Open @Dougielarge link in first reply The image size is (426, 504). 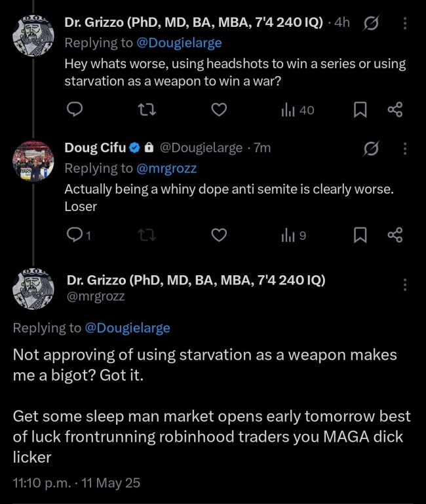point(179,43)
